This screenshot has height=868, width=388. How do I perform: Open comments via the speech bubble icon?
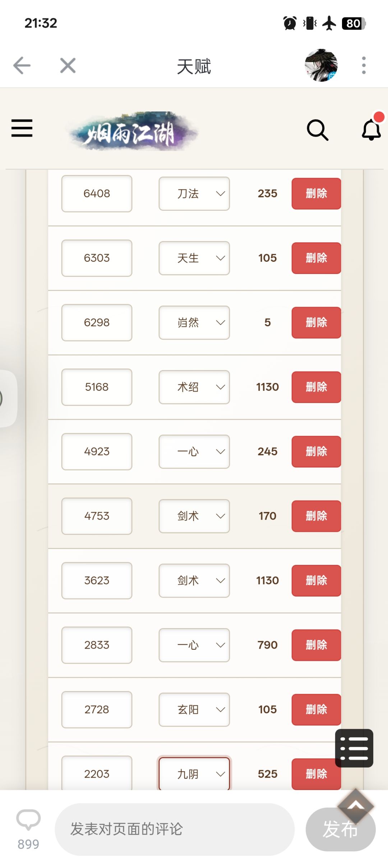point(28,820)
